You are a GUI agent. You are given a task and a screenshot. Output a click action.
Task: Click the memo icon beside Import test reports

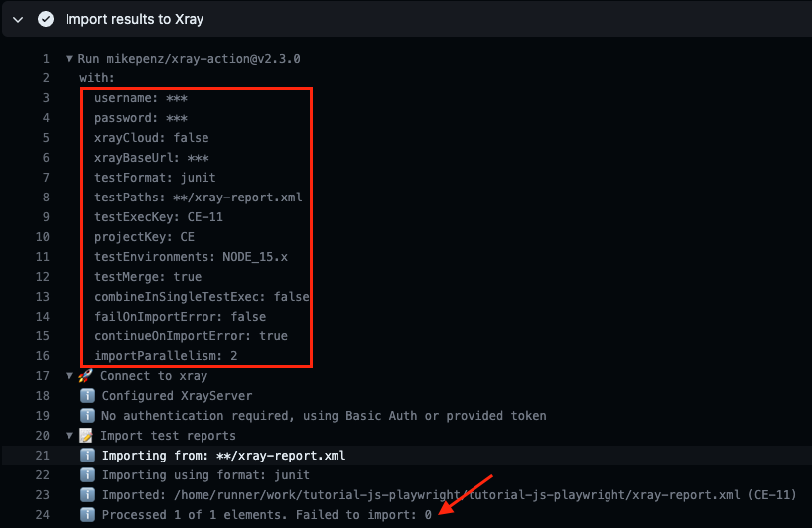point(86,436)
